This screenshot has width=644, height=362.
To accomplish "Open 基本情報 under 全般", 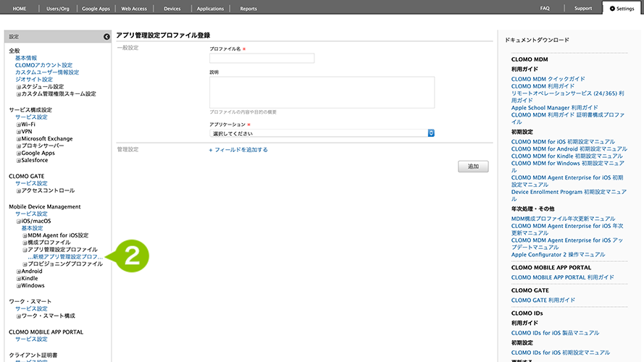I will [26, 58].
